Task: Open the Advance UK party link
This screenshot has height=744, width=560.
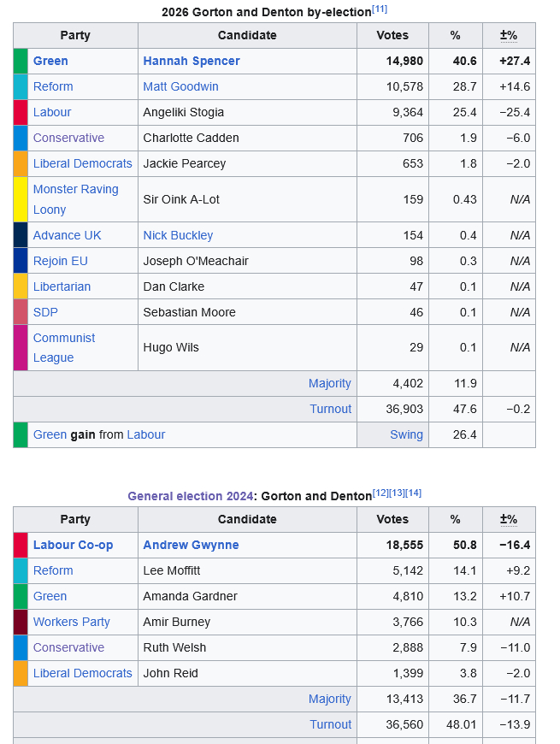Action: tap(67, 235)
